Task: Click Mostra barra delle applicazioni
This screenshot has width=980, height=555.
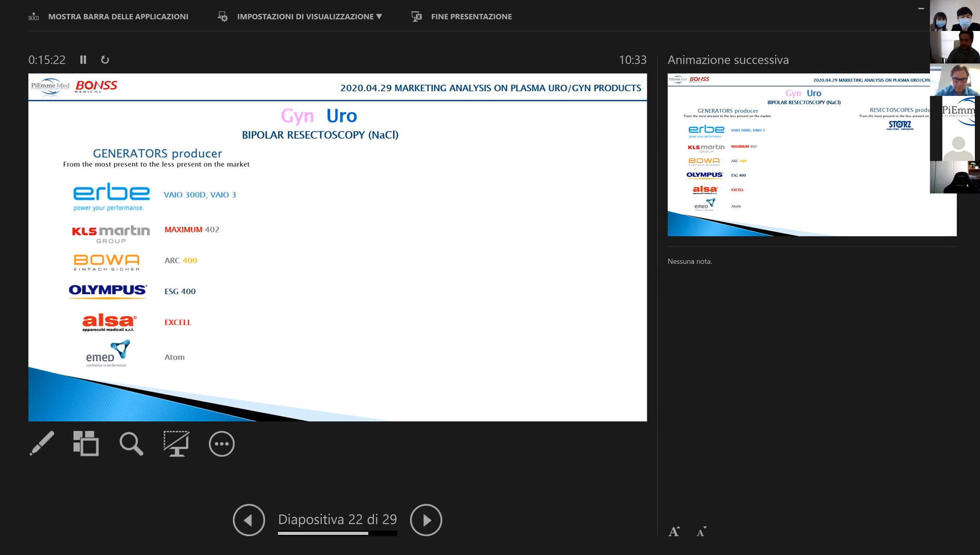Action: [118, 17]
